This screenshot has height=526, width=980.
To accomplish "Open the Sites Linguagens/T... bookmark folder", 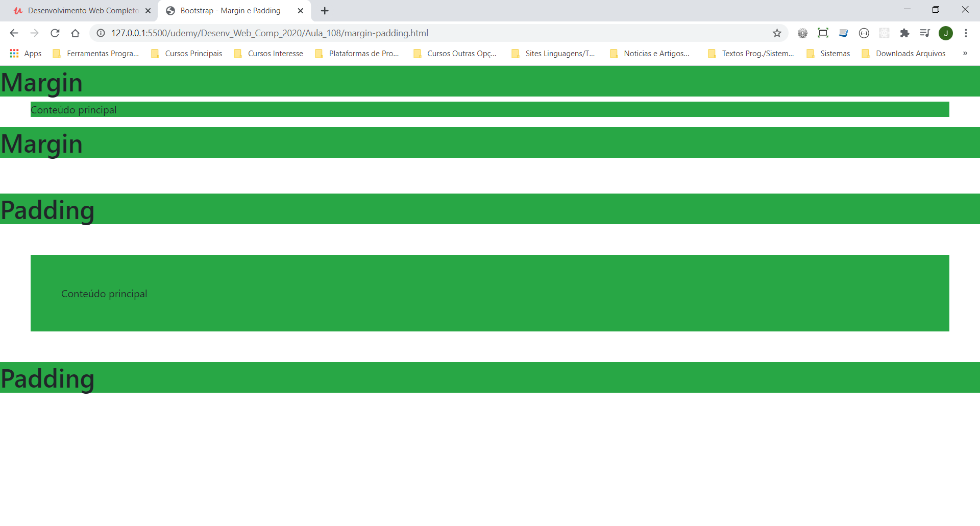I will (553, 54).
